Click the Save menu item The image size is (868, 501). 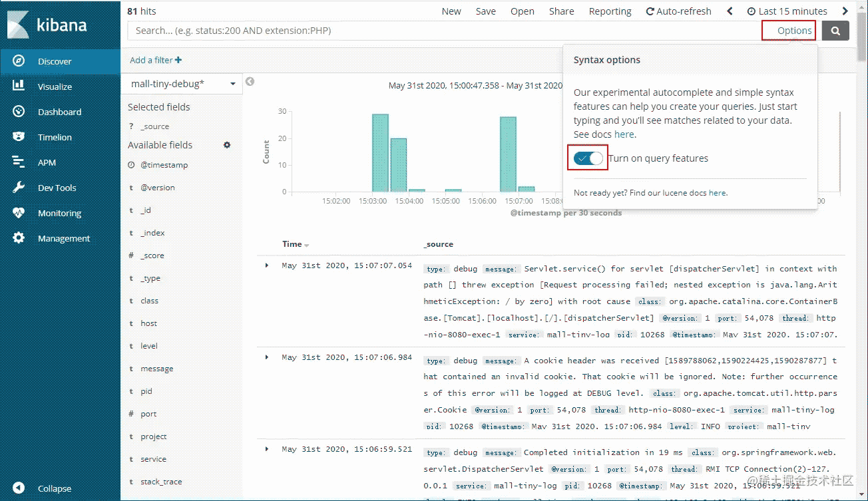485,11
